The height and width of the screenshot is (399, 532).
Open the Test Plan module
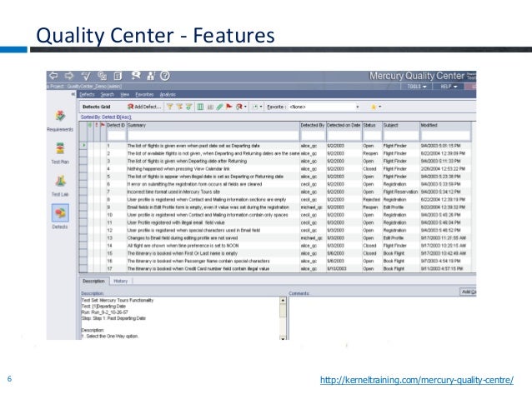[x=60, y=153]
